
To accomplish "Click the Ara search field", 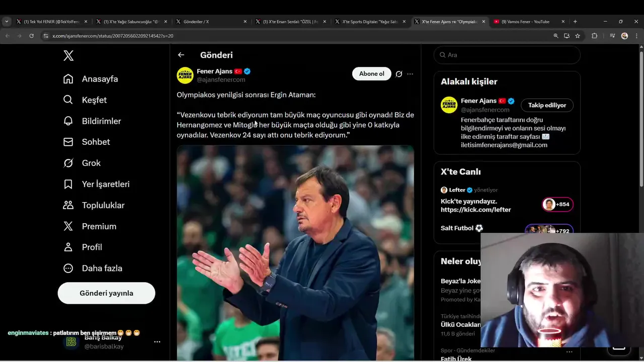I will pyautogui.click(x=507, y=55).
